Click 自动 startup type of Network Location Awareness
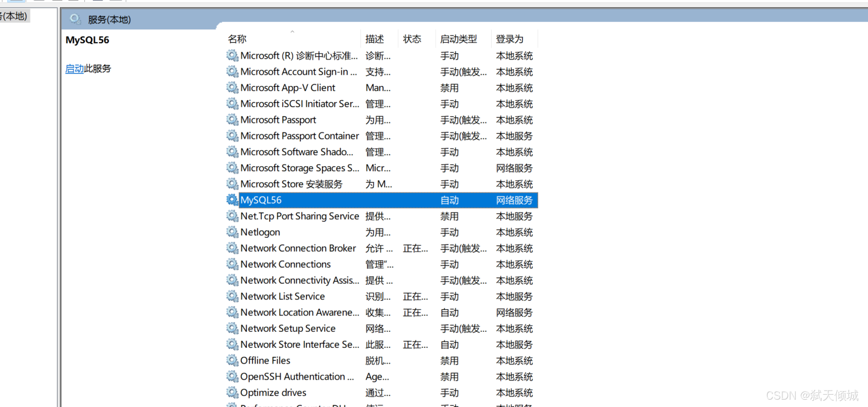868x407 pixels. (450, 312)
